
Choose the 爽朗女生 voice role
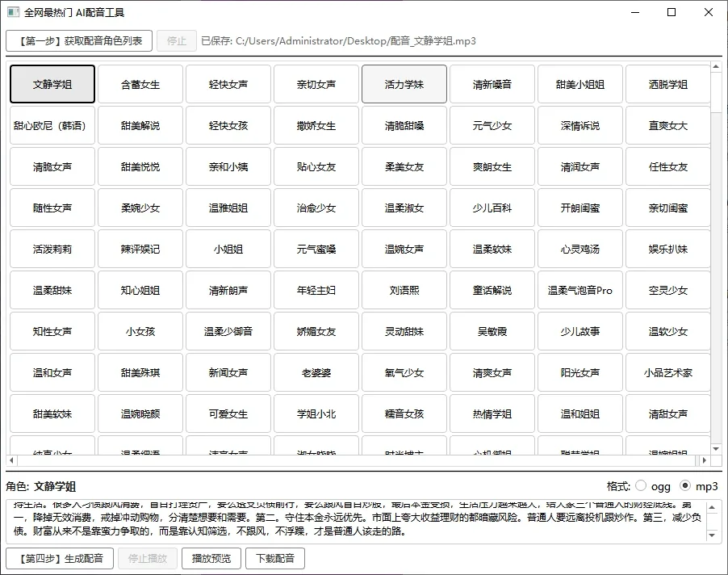coord(492,166)
